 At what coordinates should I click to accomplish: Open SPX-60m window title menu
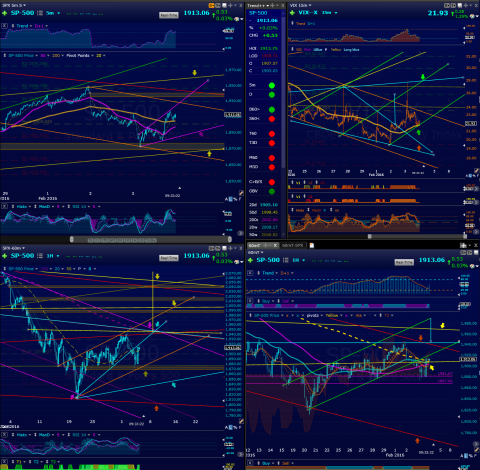pyautogui.click(x=13, y=248)
